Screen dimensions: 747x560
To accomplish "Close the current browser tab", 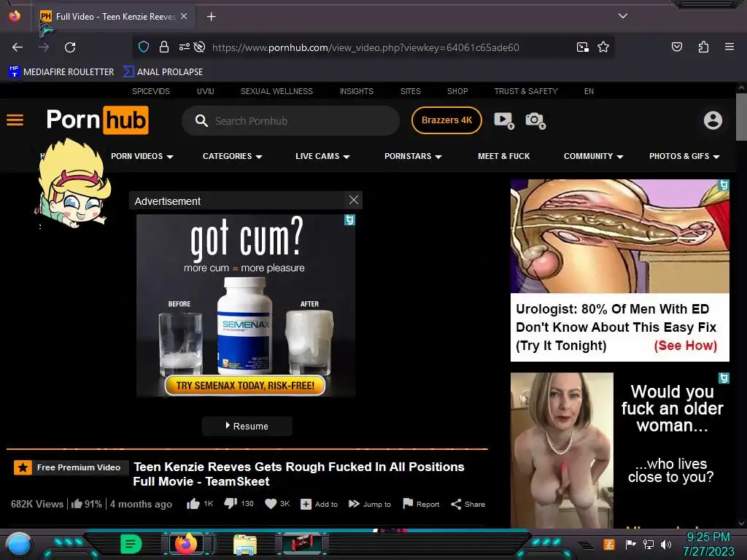I will pos(184,16).
